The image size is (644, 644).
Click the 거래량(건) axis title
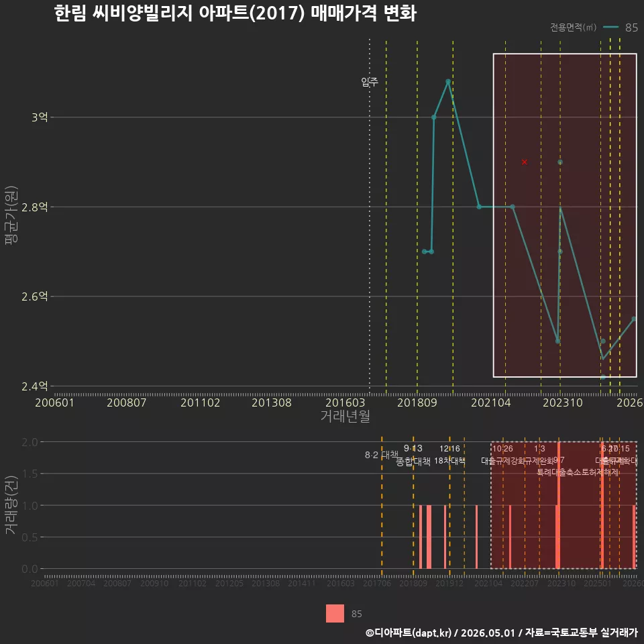pyautogui.click(x=11, y=505)
